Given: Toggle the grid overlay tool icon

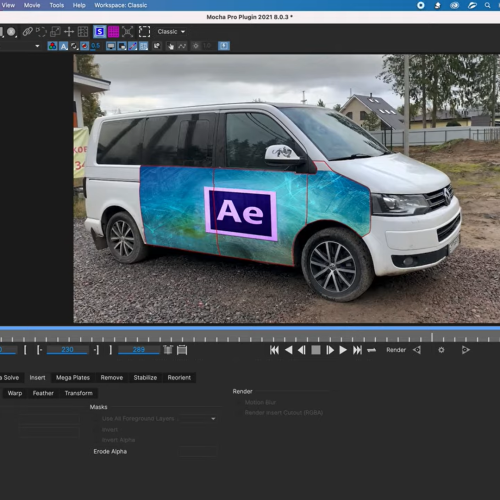Looking at the screenshot, I should (x=83, y=32).
